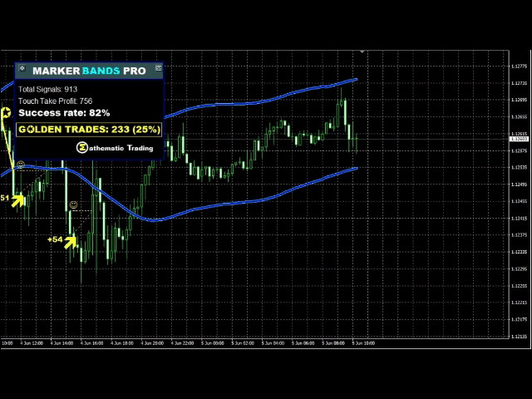Screen dimensions: 532x399
Task: Select the MARKER BANDS PRO panel title
Action: coord(89,71)
